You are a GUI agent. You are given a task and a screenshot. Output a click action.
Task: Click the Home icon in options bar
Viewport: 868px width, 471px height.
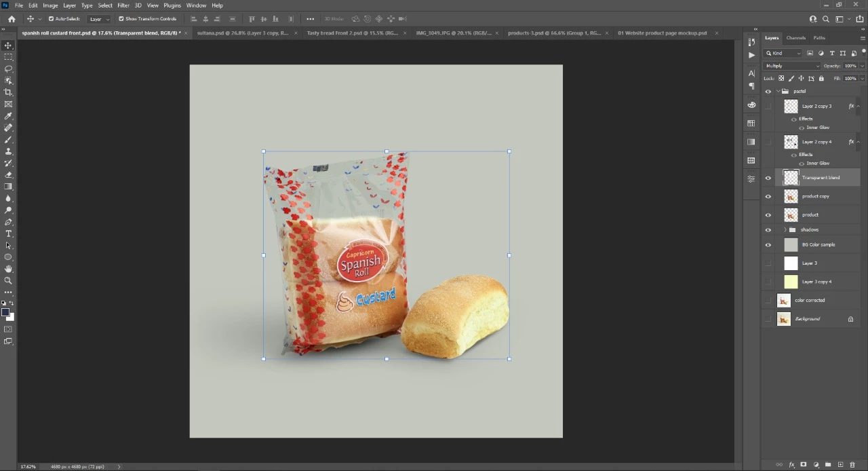pyautogui.click(x=12, y=19)
